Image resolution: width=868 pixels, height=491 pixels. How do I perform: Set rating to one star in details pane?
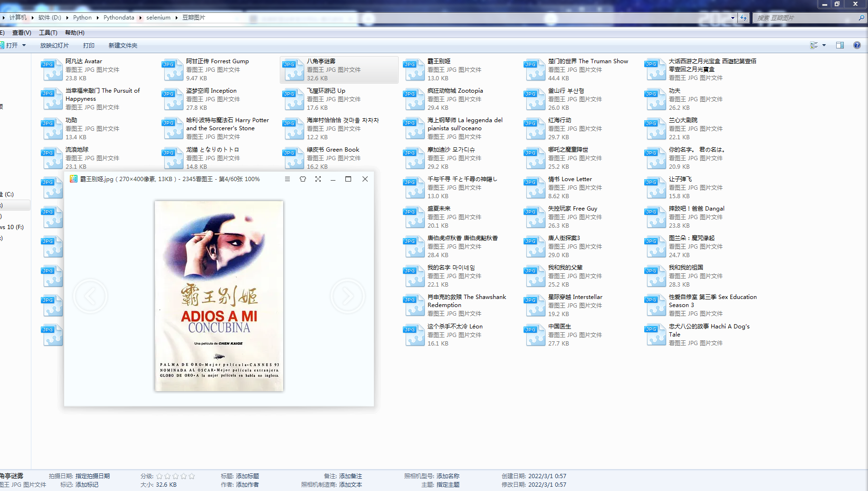(x=160, y=476)
